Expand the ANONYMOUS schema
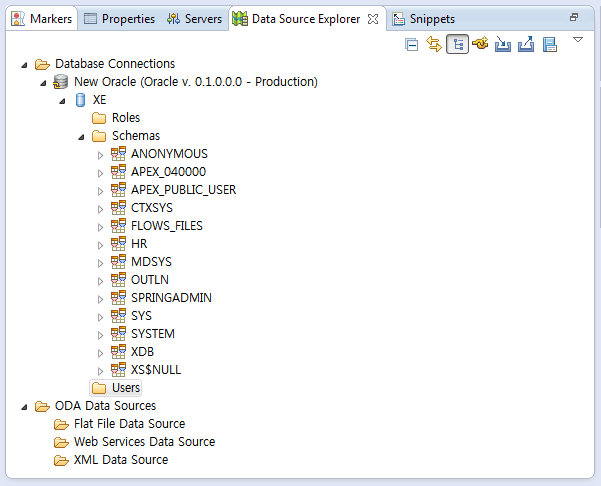The width and height of the screenshot is (601, 486). coord(100,155)
